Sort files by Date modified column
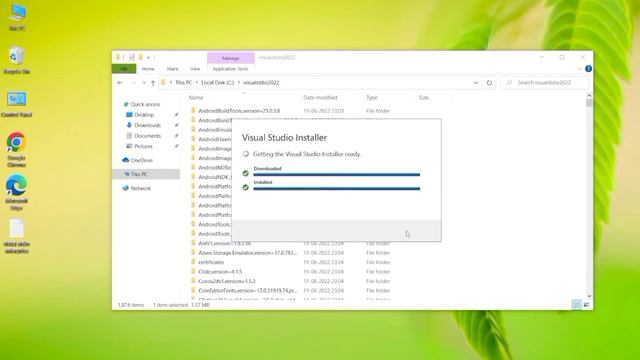This screenshot has height=360, width=640. pos(320,98)
